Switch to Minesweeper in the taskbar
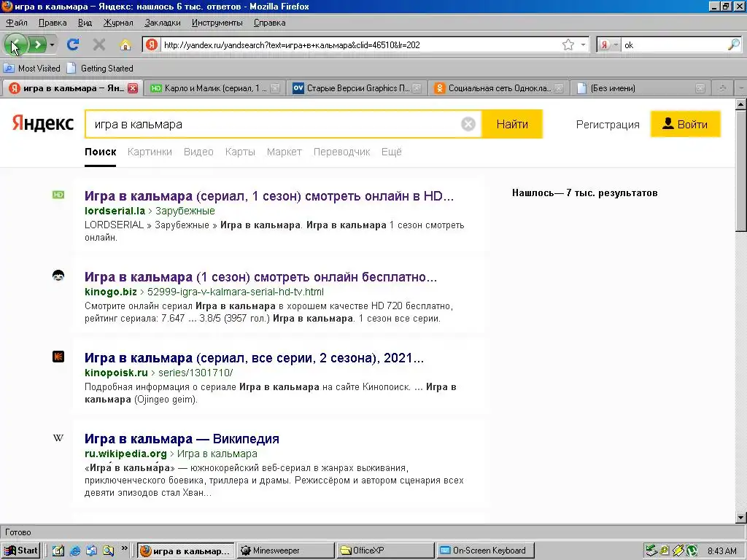The image size is (747, 560). click(285, 551)
